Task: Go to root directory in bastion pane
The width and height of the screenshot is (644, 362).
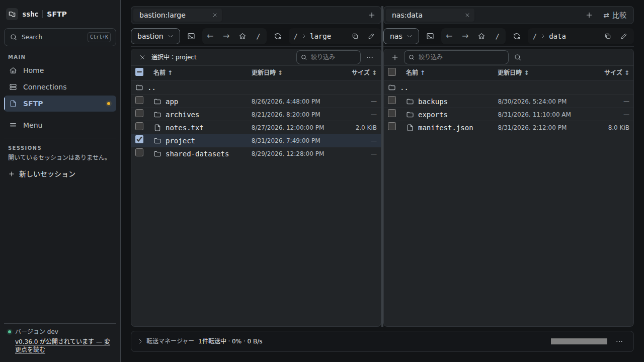Action: coord(259,36)
